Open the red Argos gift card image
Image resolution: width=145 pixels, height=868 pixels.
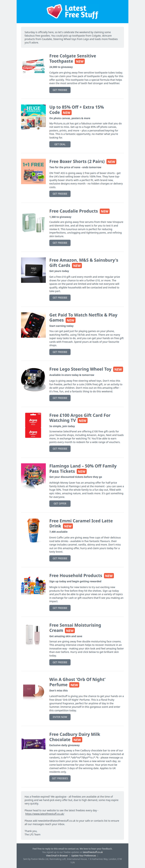[33, 425]
